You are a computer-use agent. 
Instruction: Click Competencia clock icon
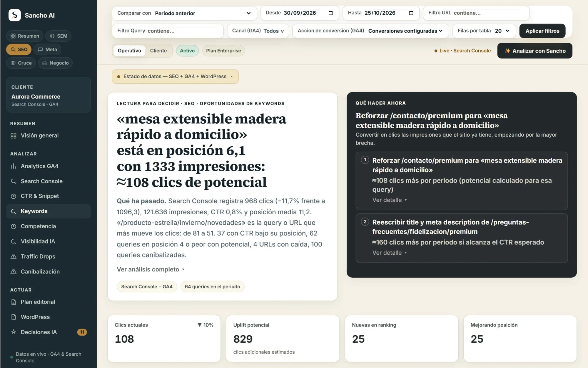14,226
